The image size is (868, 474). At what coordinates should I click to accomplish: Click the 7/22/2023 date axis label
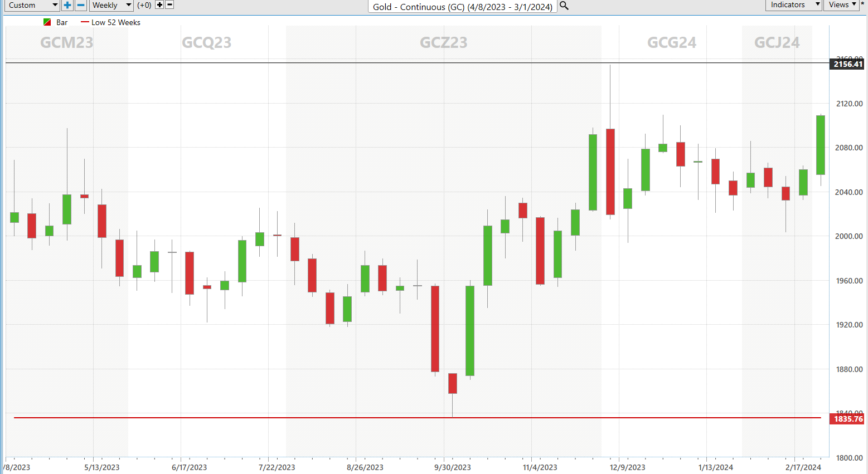click(x=277, y=467)
